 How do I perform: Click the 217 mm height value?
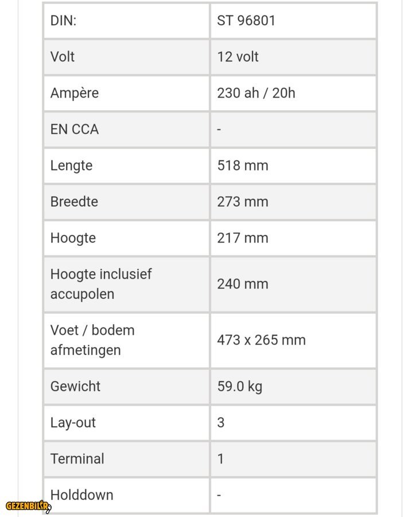point(243,238)
